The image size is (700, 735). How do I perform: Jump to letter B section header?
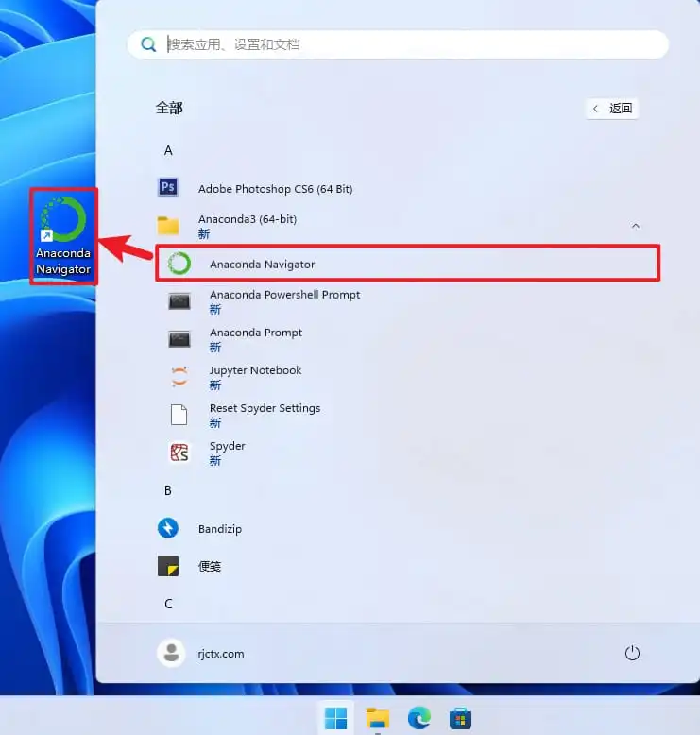[168, 490]
